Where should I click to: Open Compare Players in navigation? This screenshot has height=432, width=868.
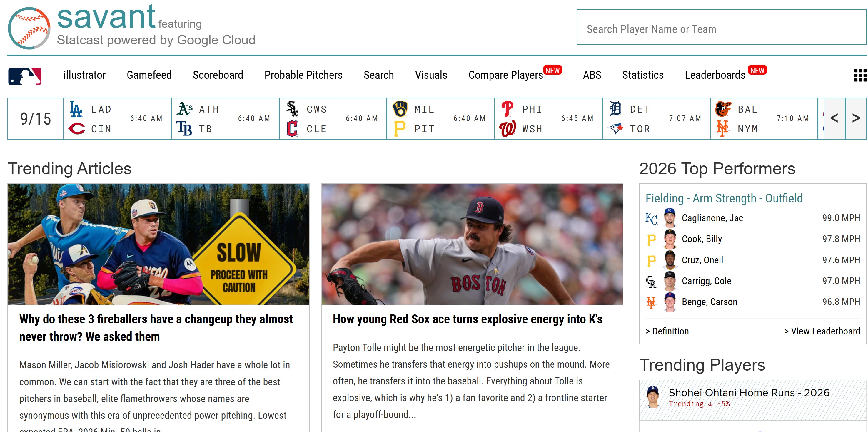506,75
